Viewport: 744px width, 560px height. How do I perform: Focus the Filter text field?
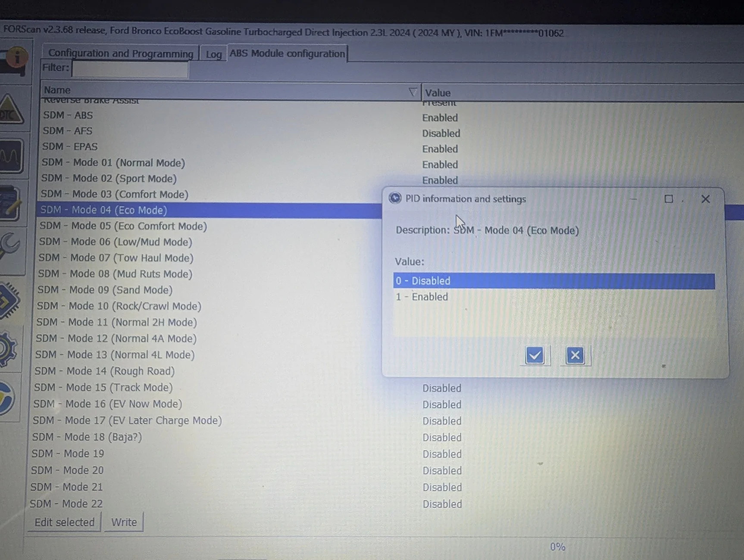coord(130,69)
